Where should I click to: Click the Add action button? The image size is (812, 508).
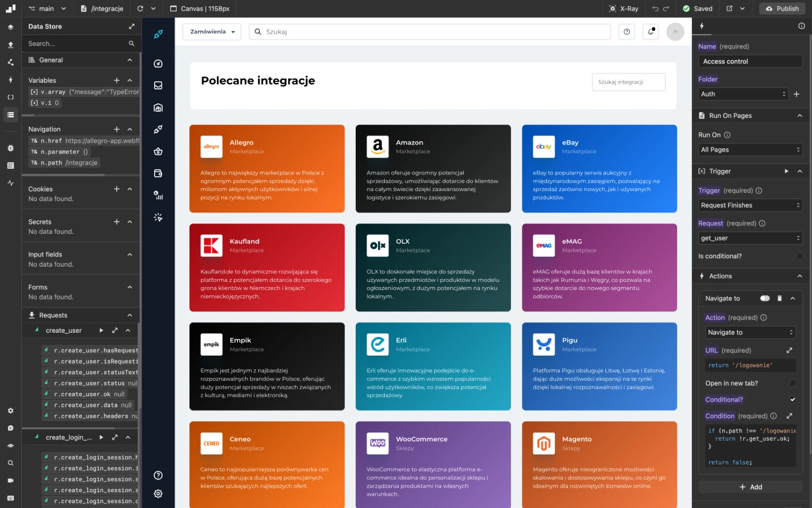[x=751, y=487]
